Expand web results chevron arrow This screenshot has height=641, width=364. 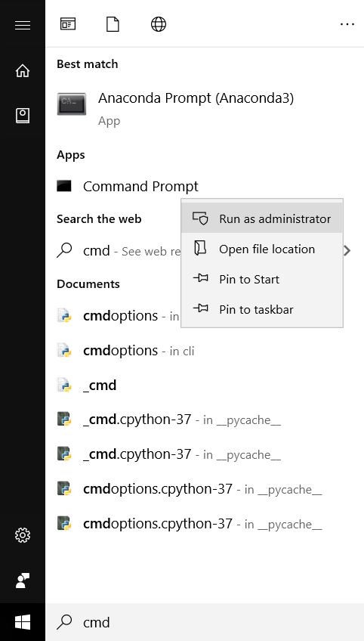click(x=347, y=251)
